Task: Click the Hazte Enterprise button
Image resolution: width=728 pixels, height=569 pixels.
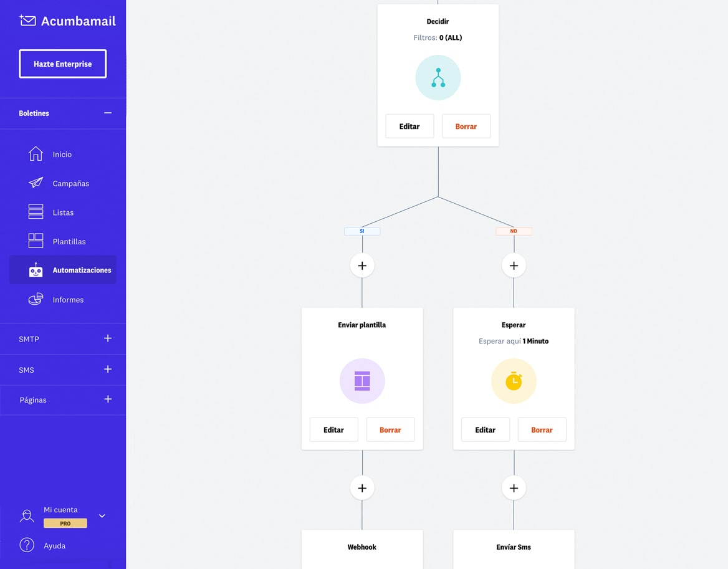Action: coord(63,64)
